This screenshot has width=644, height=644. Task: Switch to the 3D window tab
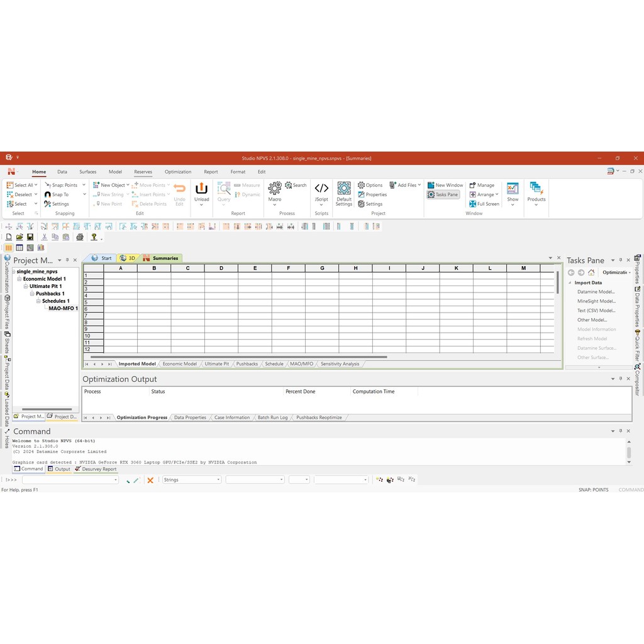[x=128, y=258]
